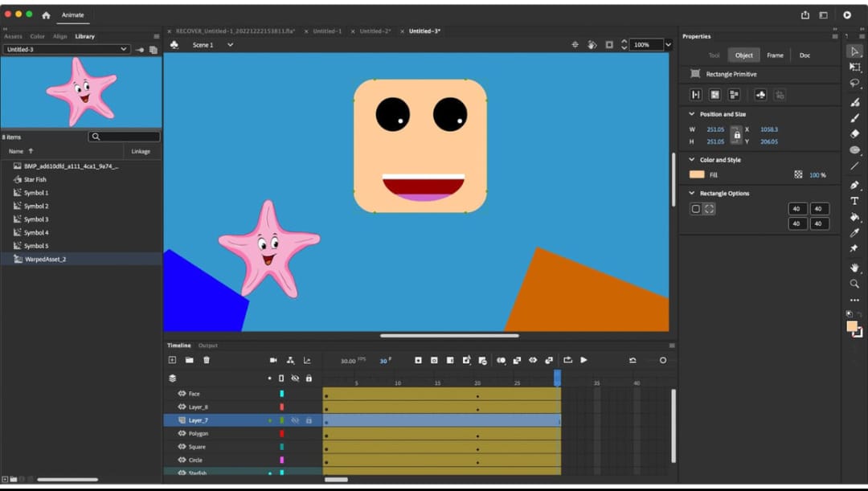Delete layer using the trash icon
This screenshot has height=491, width=868.
[207, 360]
